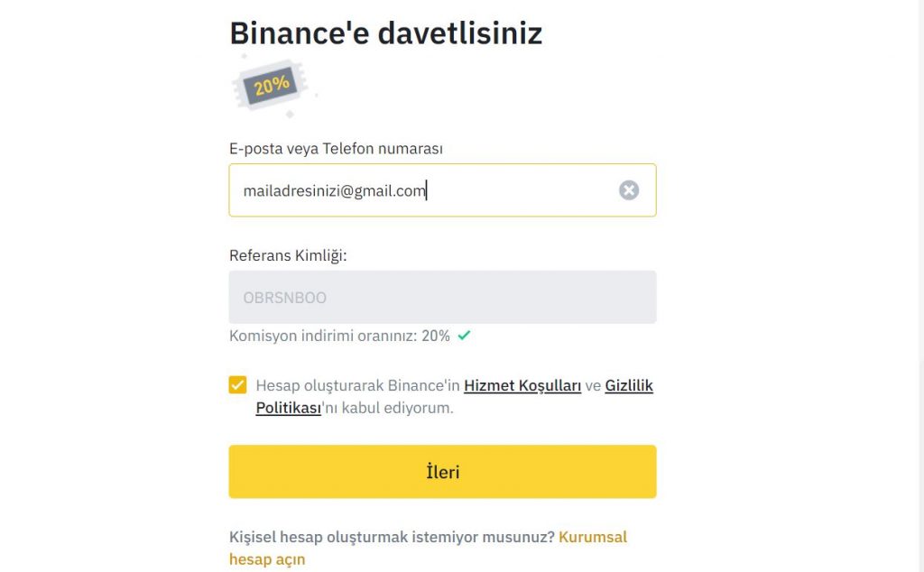The width and height of the screenshot is (924, 572).
Task: Click the "E-posta veya Telefon numarası" label
Action: [336, 148]
